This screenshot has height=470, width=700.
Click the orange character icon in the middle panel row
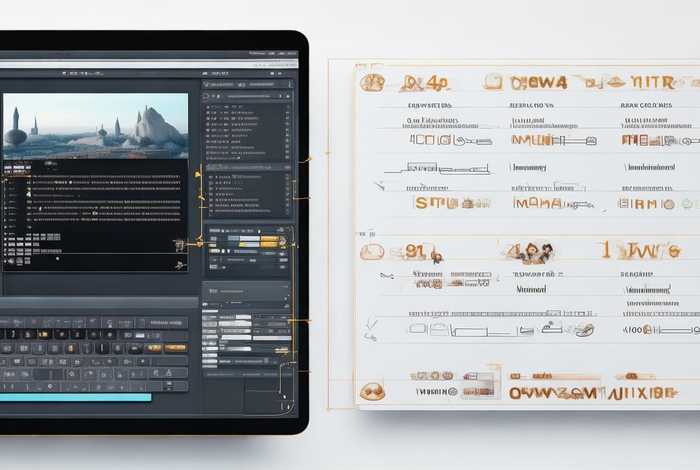pos(530,252)
